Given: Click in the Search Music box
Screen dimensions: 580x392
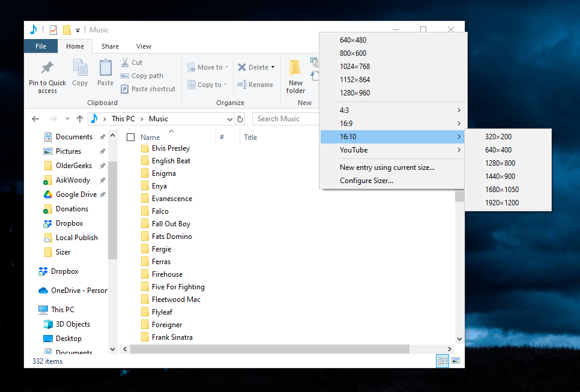Looking at the screenshot, I should pos(285,119).
